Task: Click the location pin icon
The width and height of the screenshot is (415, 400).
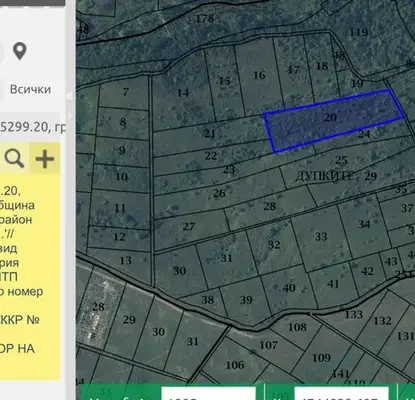Action: pyautogui.click(x=20, y=51)
